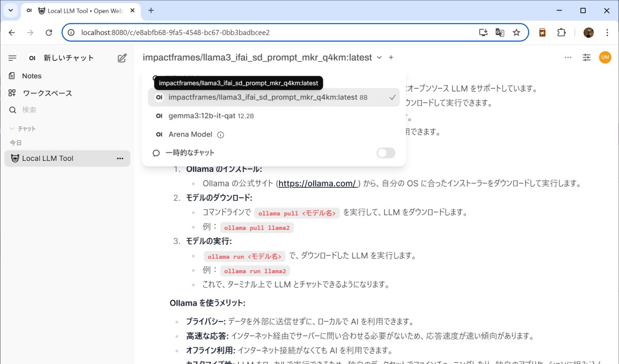
Task: Expand the Chrome tab search dropdown
Action: [10, 10]
